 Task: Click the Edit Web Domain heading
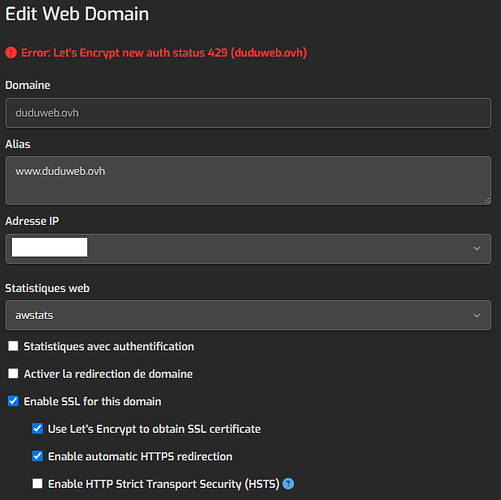(77, 14)
